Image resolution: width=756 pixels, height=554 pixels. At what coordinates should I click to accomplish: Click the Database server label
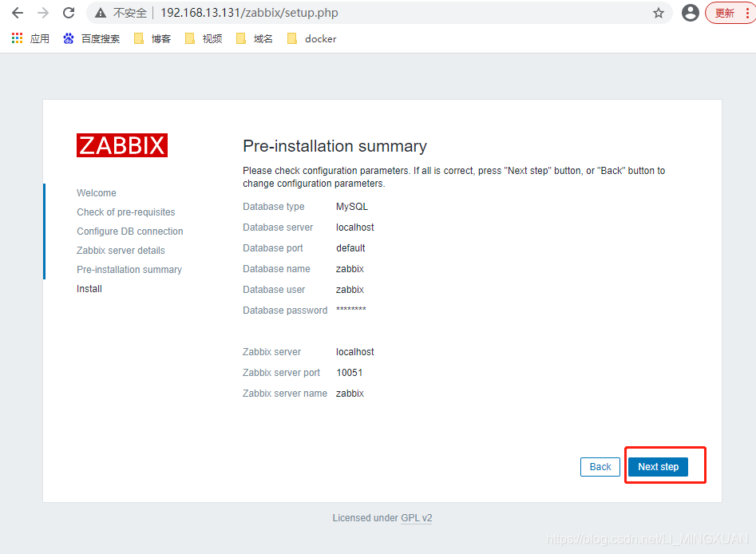278,227
